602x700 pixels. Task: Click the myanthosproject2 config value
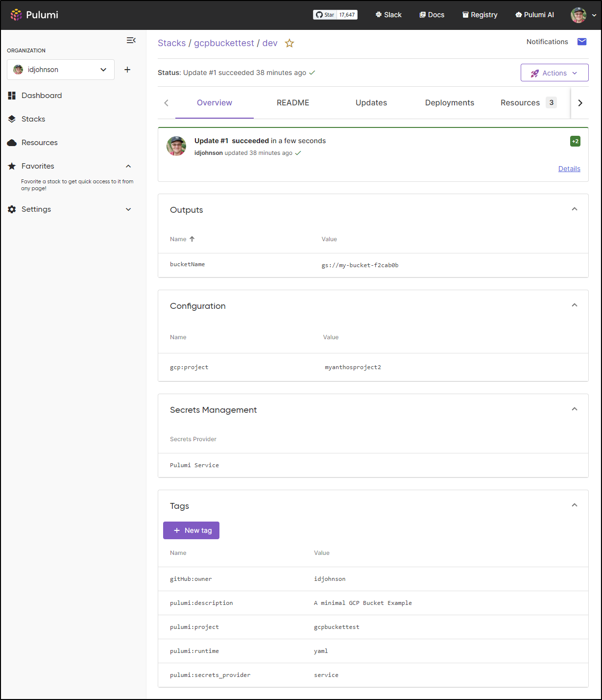[353, 367]
